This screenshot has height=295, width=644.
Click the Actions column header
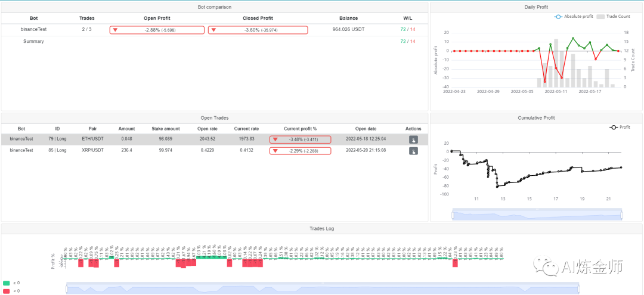413,129
